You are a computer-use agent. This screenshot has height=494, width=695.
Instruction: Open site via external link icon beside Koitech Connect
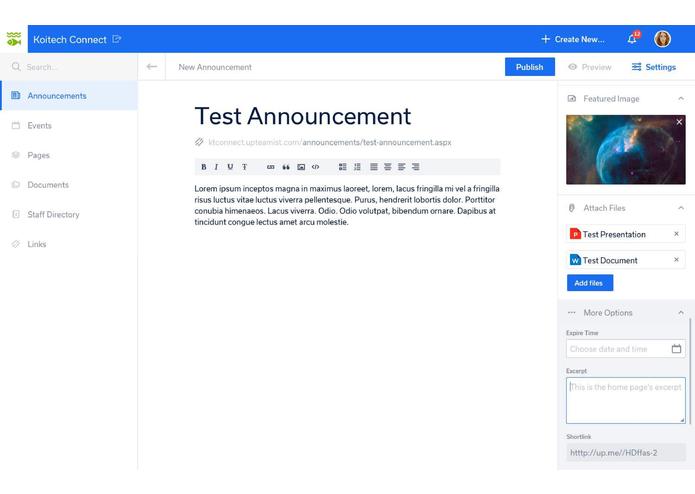pos(117,39)
